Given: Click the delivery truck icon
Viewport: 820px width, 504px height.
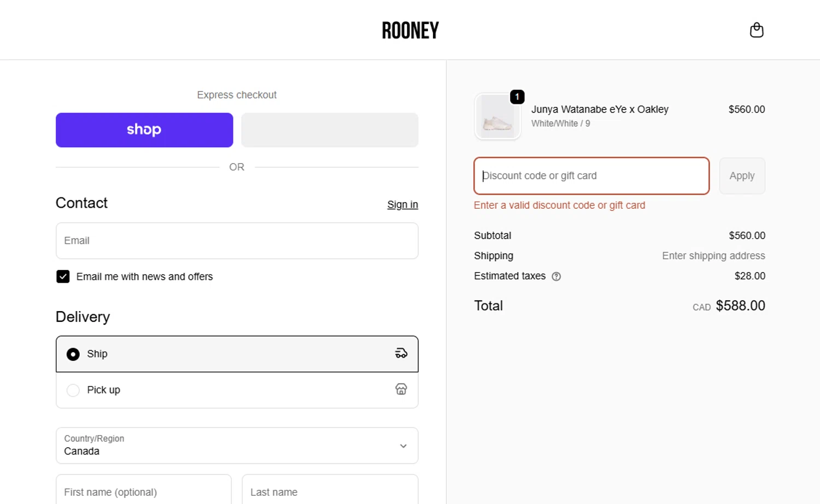Looking at the screenshot, I should point(401,354).
